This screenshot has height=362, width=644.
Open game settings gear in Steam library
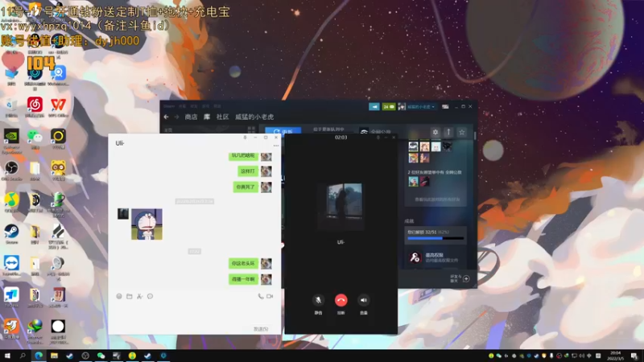(436, 132)
